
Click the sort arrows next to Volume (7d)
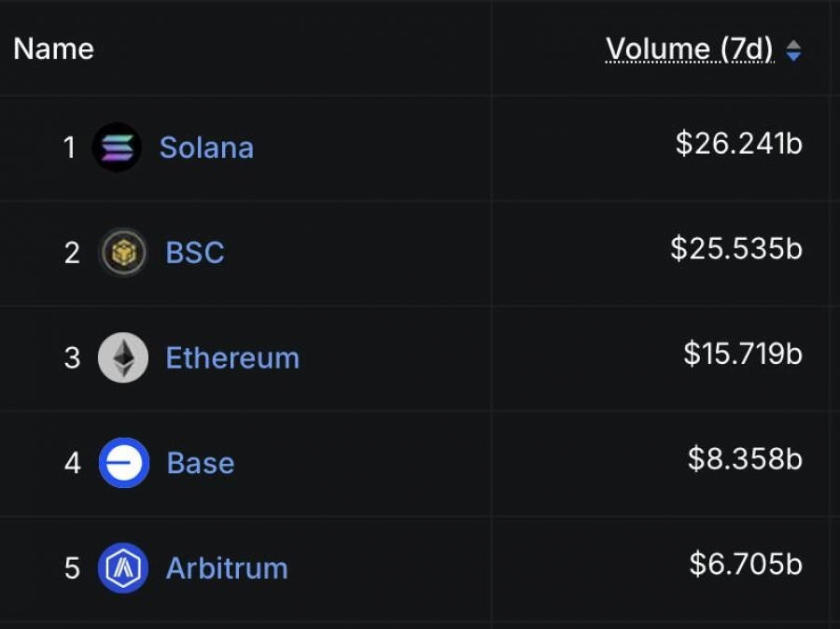pos(793,51)
